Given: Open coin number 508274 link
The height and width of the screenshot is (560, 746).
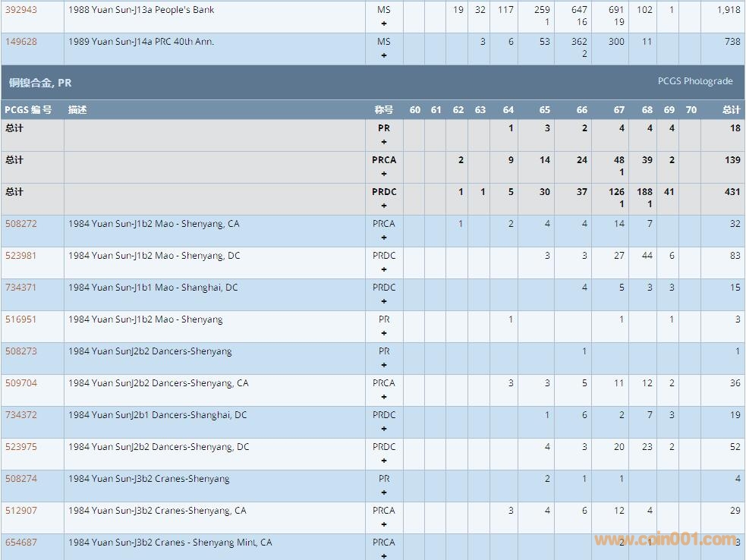Looking at the screenshot, I should click(21, 479).
